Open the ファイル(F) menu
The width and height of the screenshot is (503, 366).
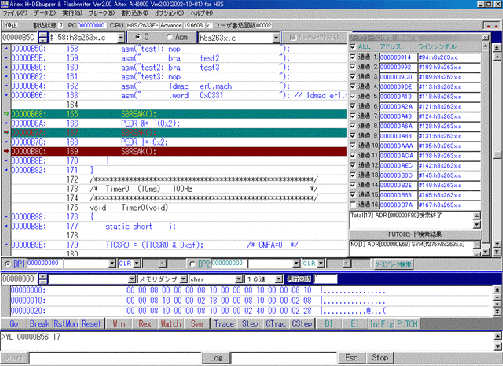pos(15,13)
